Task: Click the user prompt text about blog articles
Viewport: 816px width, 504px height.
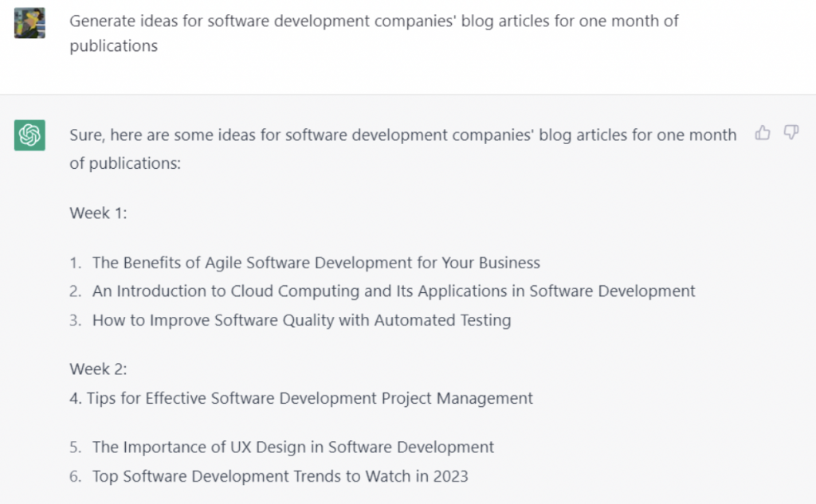Action: [x=374, y=33]
